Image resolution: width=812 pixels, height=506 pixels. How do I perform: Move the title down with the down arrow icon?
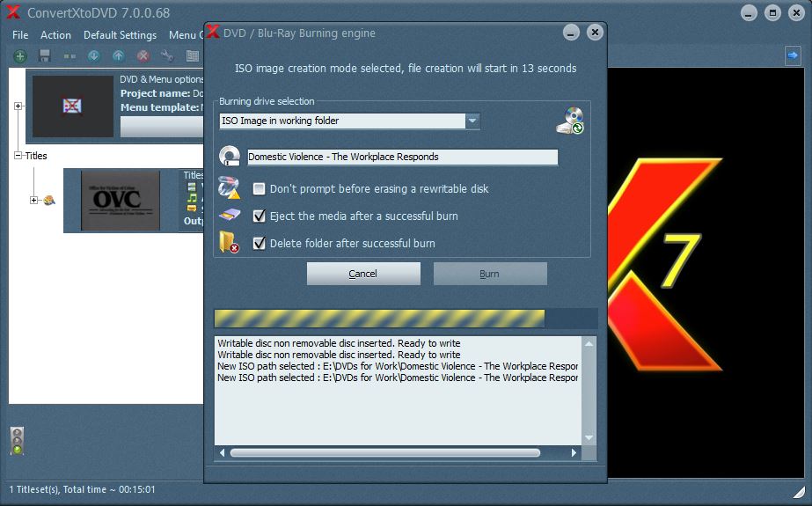94,56
